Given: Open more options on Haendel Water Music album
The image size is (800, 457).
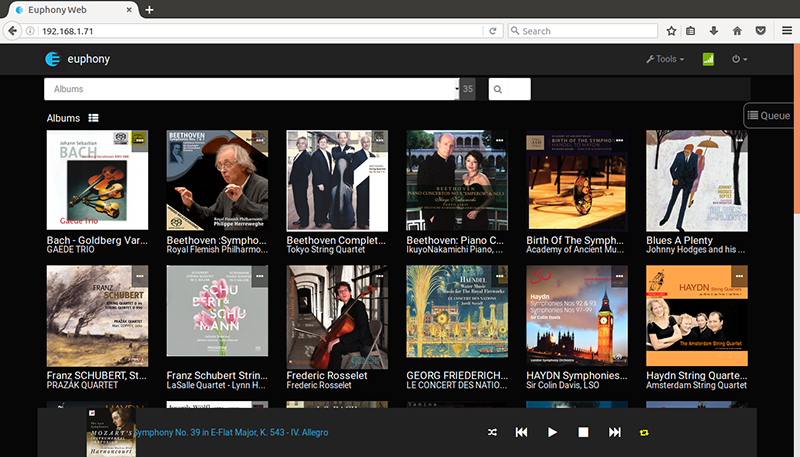Looking at the screenshot, I should pyautogui.click(x=499, y=276).
